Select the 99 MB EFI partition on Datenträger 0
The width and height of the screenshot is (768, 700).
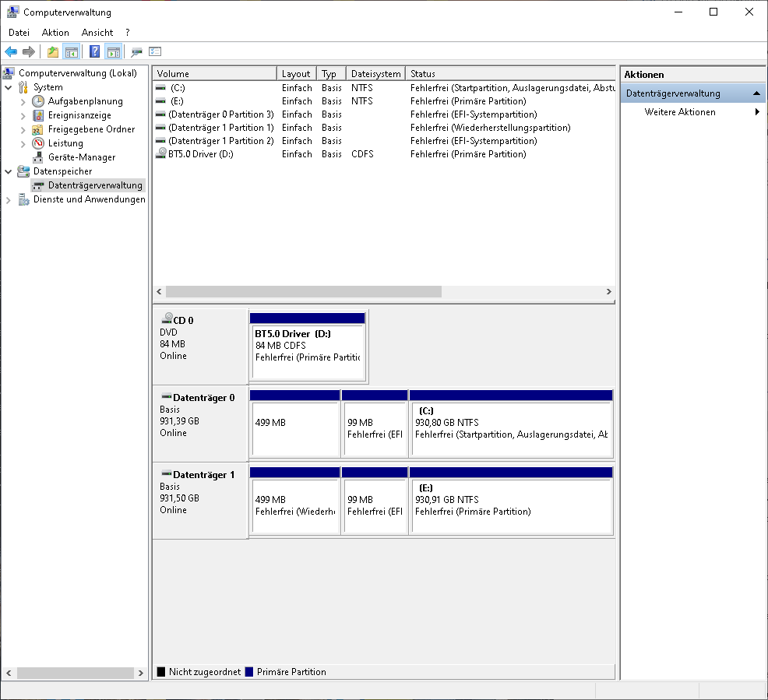375,424
